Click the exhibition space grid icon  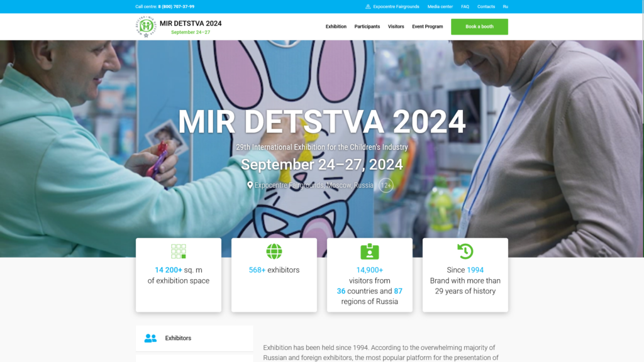(x=178, y=251)
